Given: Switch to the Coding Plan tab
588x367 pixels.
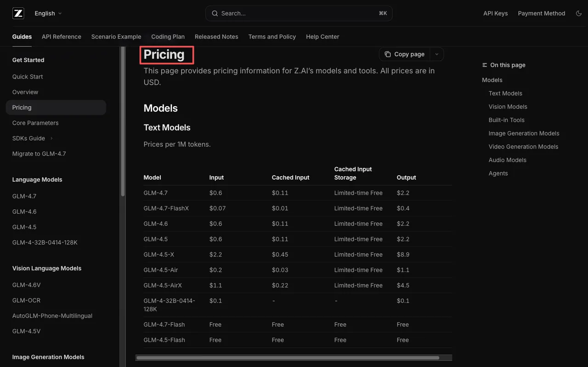Looking at the screenshot, I should coord(168,37).
